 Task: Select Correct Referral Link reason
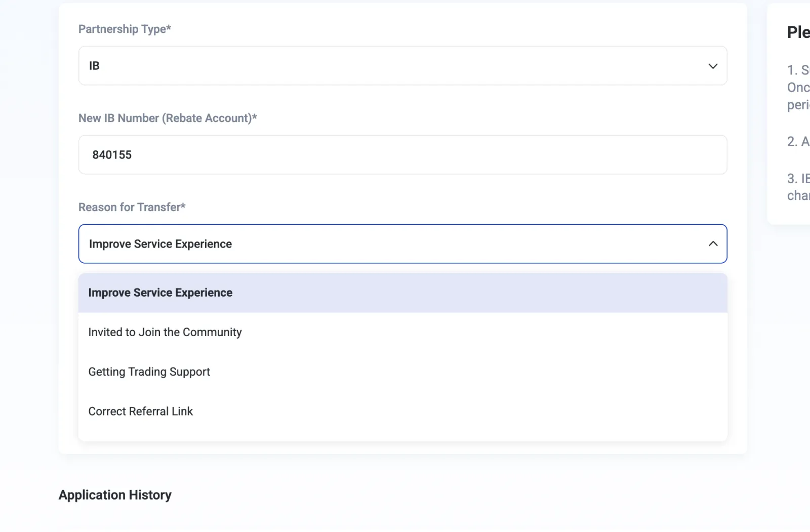(402, 412)
